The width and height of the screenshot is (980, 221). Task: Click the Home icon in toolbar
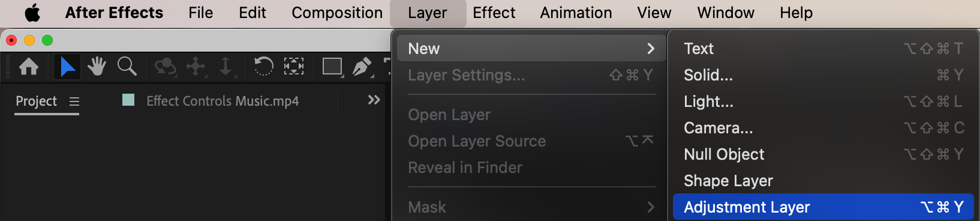[29, 66]
